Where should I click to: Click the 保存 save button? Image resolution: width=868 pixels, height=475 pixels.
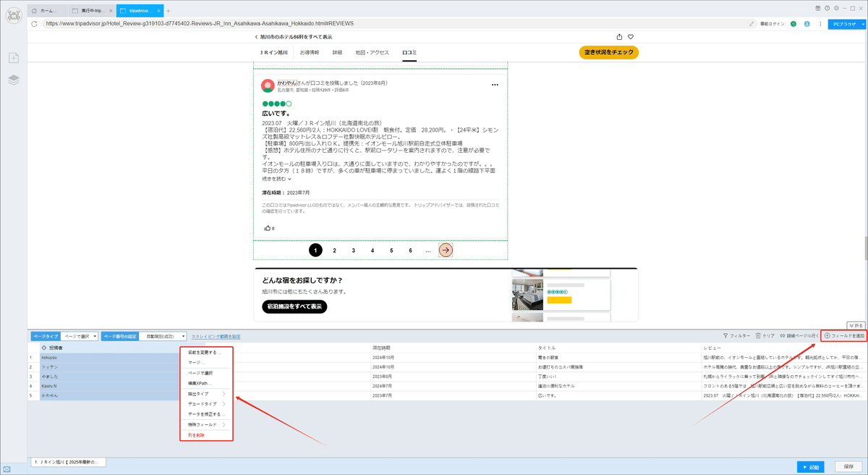click(x=849, y=466)
